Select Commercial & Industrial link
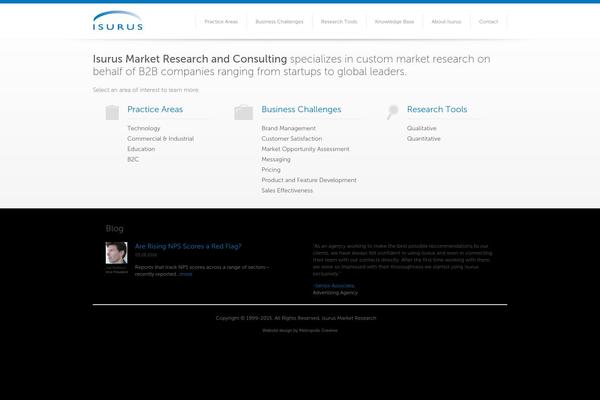 [160, 139]
